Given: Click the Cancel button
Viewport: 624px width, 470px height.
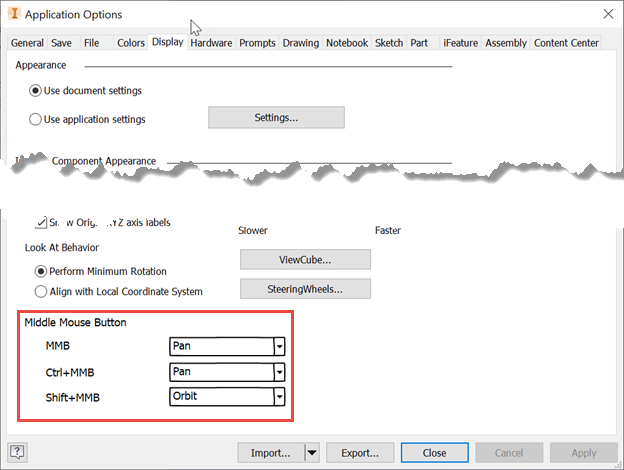Looking at the screenshot, I should click(509, 453).
